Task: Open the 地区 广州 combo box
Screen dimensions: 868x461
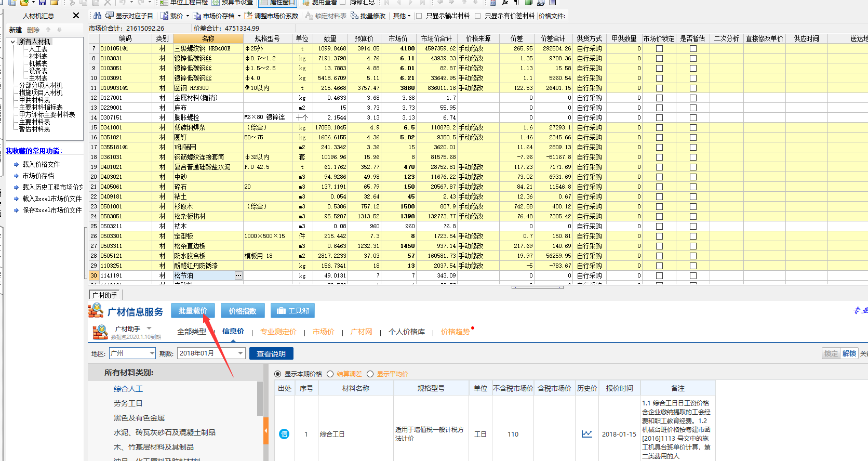Action: click(132, 353)
